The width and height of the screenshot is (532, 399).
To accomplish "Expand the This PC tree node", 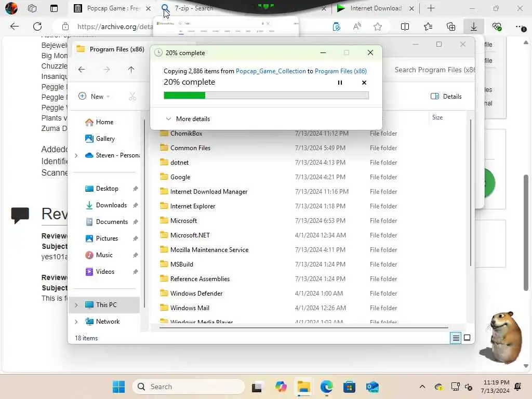I will point(76,305).
